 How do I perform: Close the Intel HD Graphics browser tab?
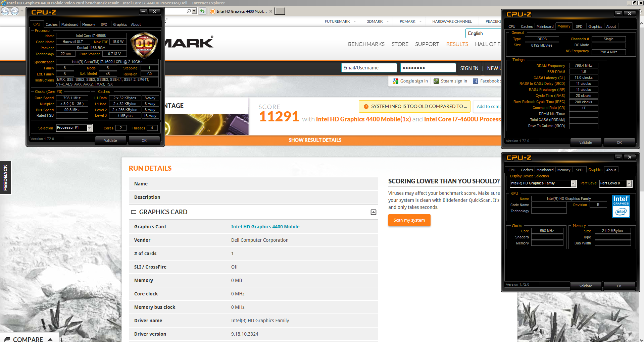click(271, 11)
